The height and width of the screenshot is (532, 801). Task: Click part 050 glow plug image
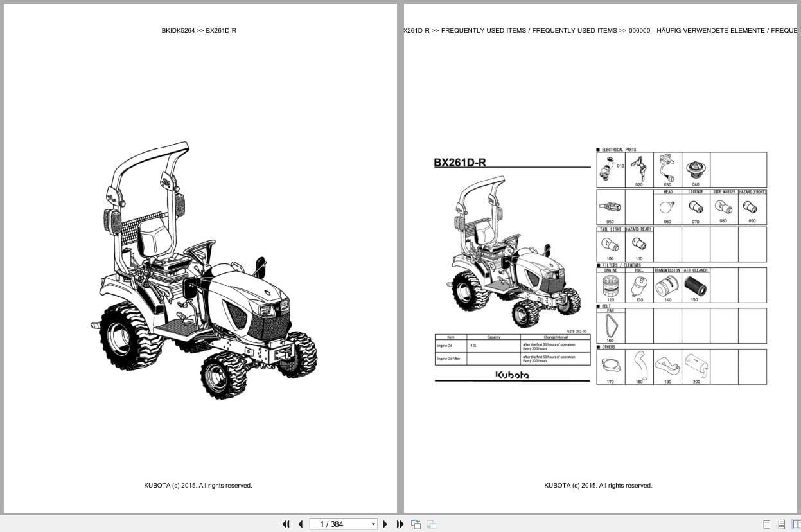point(610,207)
